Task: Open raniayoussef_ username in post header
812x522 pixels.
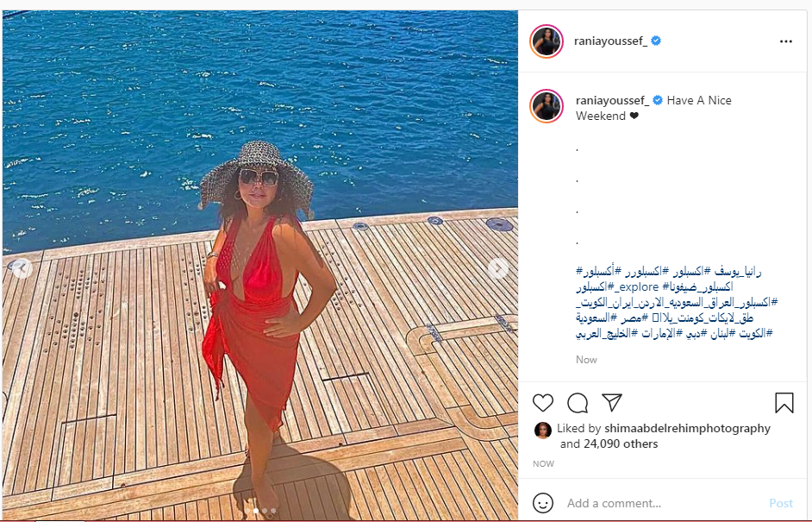Action: (x=610, y=41)
